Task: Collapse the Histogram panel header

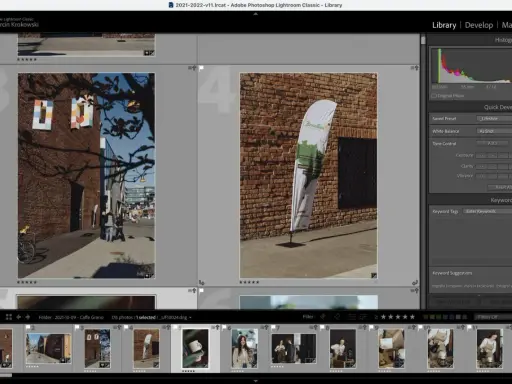Action: pos(471,40)
